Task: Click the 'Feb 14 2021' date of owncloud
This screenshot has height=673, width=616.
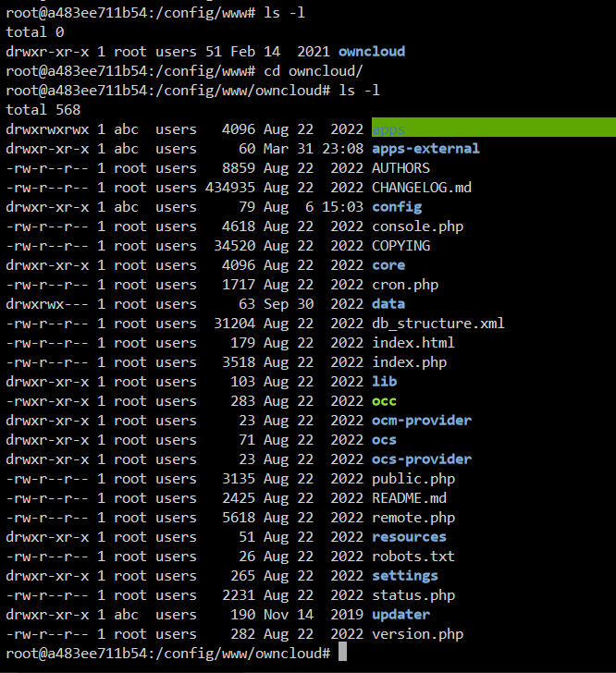Action: (x=280, y=52)
